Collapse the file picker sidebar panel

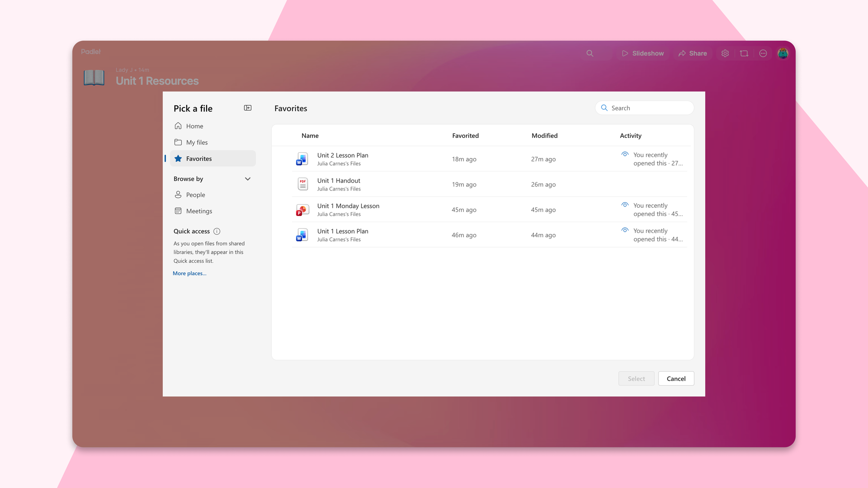[247, 108]
